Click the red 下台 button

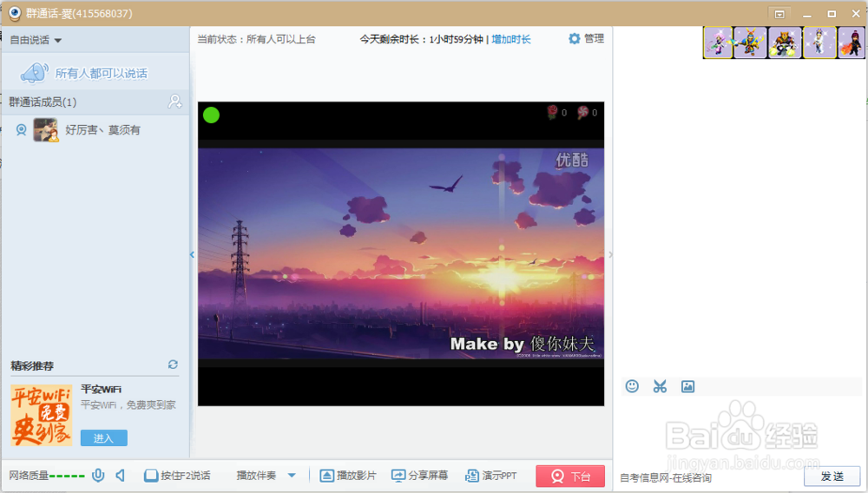[x=570, y=476]
